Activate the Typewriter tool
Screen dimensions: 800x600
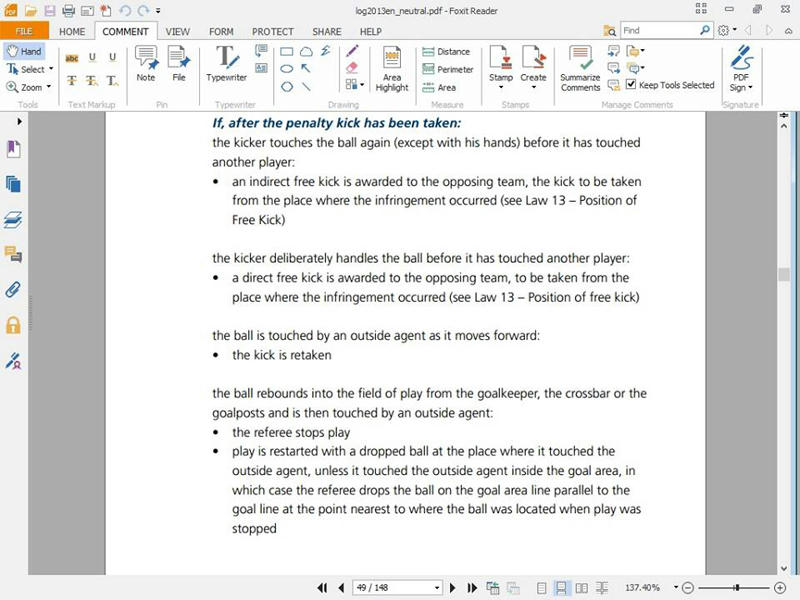point(227,64)
